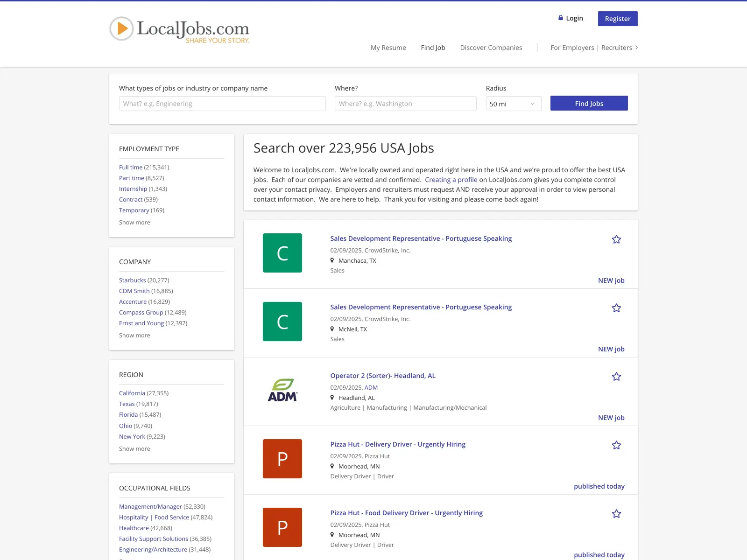Expand Show more under Region
Image resolution: width=747 pixels, height=560 pixels.
[x=134, y=449]
